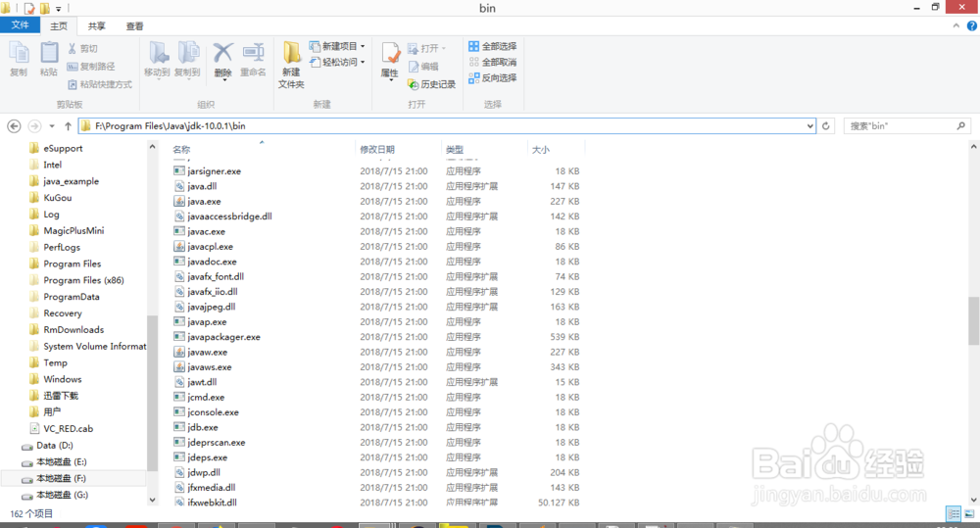980x528 pixels.
Task: Open History (历史记录) in ribbon
Action: pos(431,84)
